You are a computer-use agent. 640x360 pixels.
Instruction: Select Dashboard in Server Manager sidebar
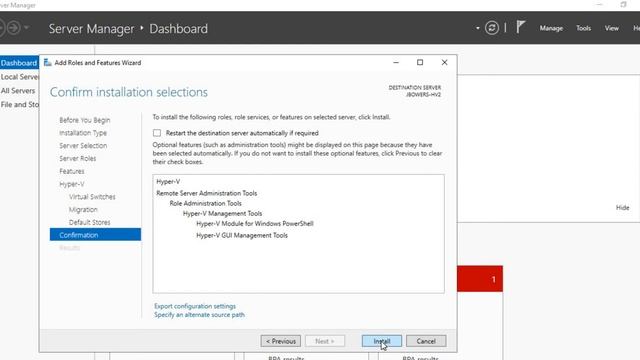19,63
